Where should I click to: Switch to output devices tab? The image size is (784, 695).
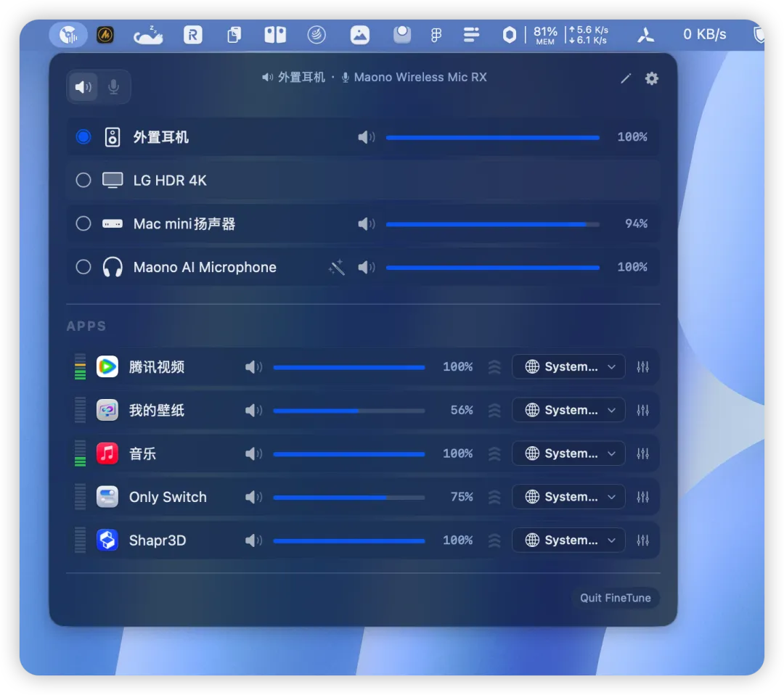(x=83, y=87)
